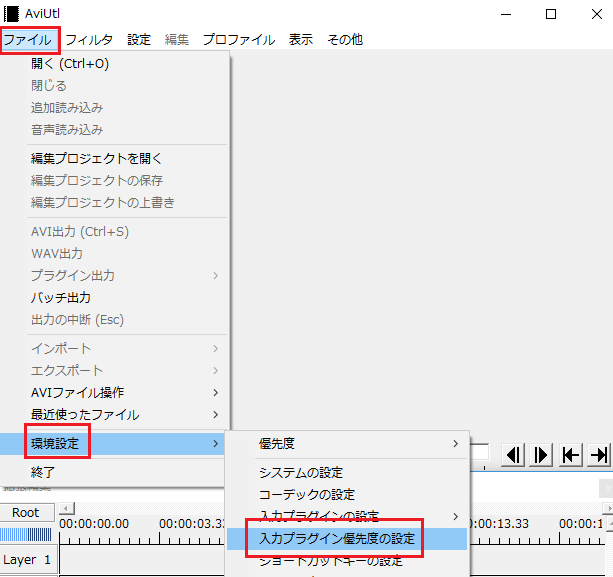Choose 終了 to exit AviUtl
This screenshot has height=577, width=613.
113,472
